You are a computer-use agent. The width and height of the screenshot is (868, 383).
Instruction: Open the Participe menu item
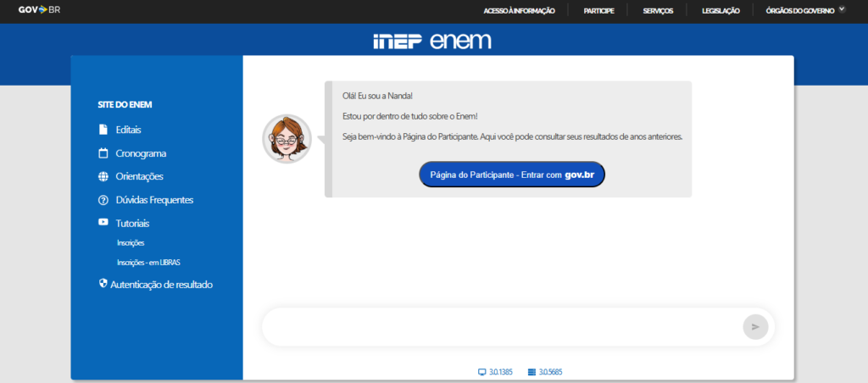[x=598, y=10]
